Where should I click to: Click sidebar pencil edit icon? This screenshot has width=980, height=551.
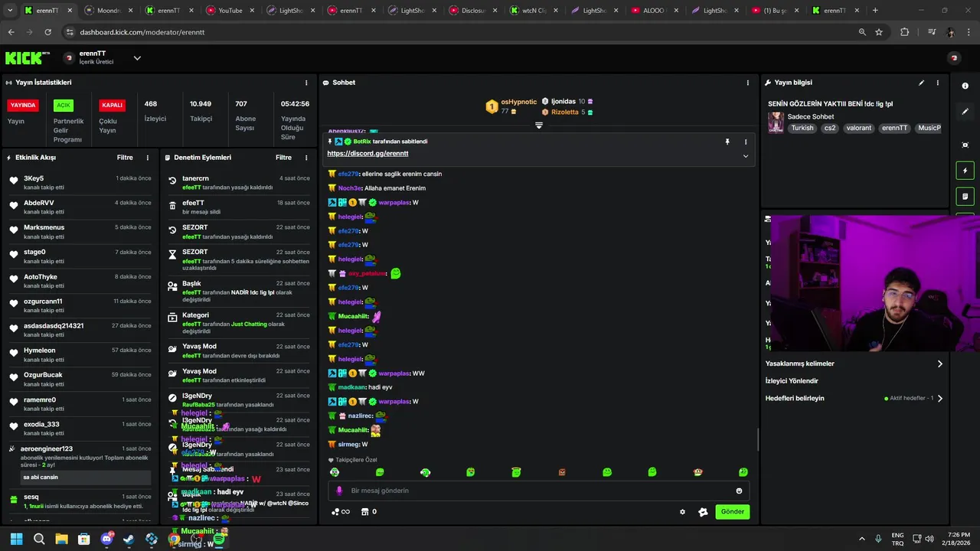tap(965, 112)
